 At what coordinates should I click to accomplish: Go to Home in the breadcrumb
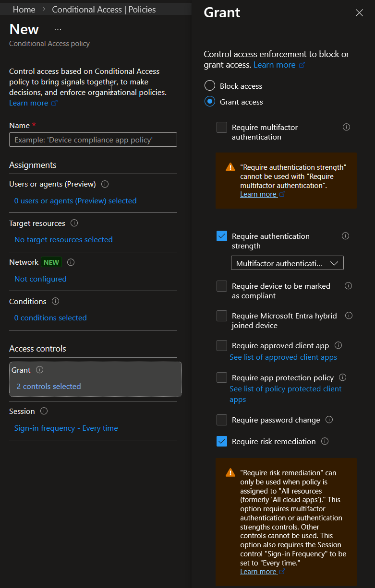point(24,10)
